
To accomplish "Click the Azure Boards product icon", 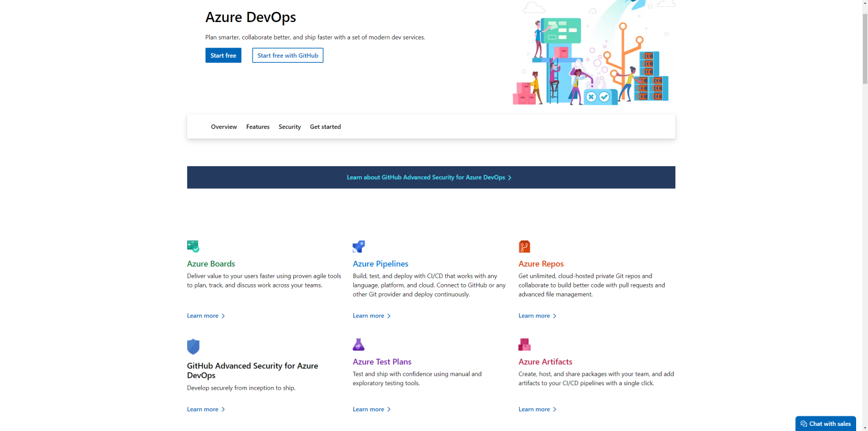I will pyautogui.click(x=193, y=246).
